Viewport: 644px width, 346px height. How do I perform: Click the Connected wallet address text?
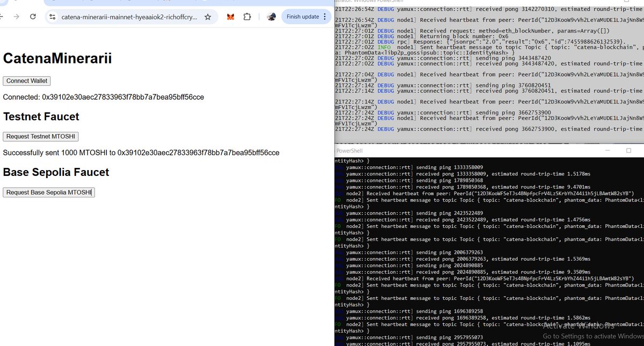tap(104, 97)
